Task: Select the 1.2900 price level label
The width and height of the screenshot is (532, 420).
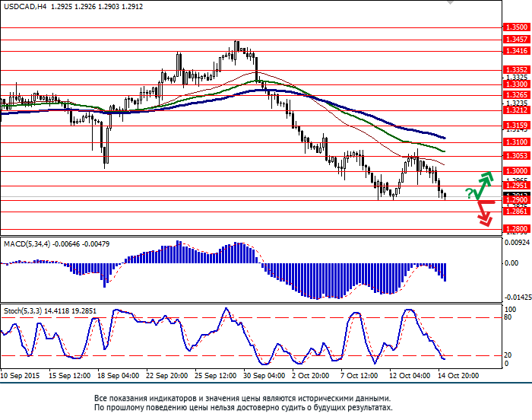Action: pyautogui.click(x=517, y=200)
